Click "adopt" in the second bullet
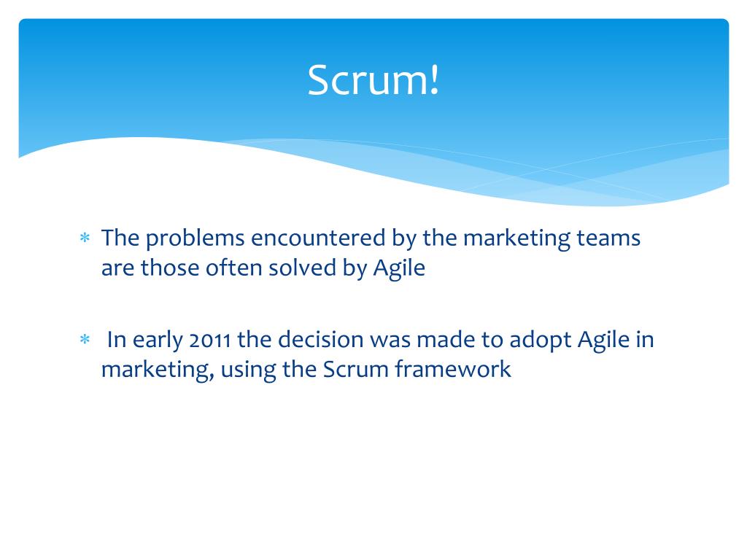Image resolution: width=747 pixels, height=560 pixels. coord(541,341)
